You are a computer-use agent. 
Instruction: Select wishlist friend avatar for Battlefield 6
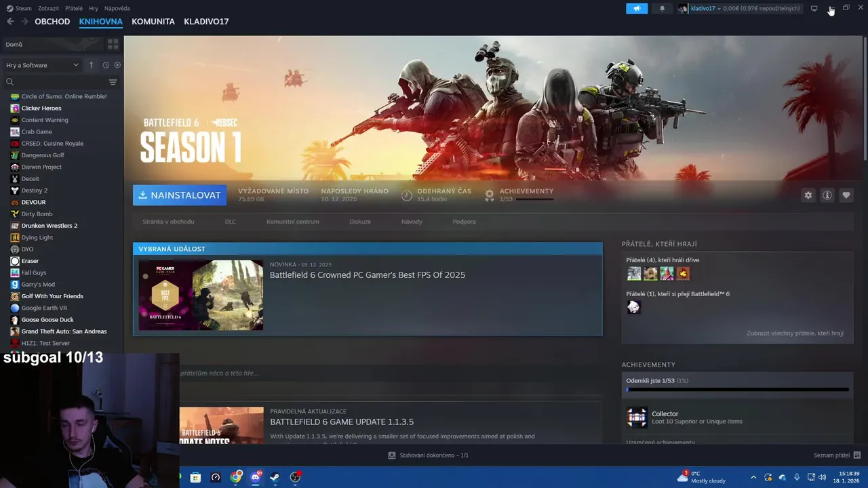633,307
